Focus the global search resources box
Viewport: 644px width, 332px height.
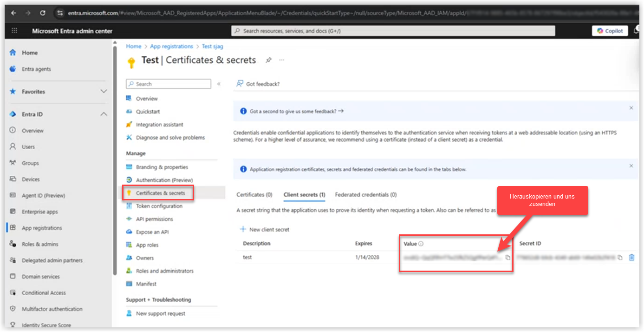[x=393, y=31]
